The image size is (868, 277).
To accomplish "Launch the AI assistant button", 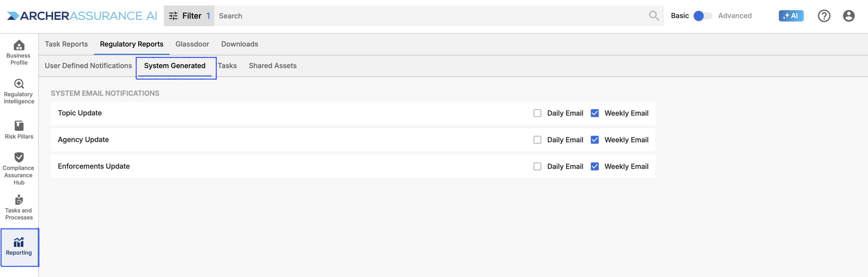I will pyautogui.click(x=791, y=16).
